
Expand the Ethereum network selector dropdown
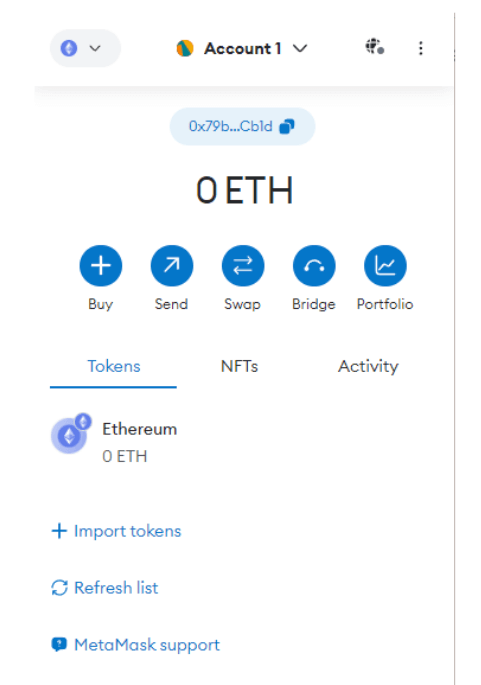85,48
